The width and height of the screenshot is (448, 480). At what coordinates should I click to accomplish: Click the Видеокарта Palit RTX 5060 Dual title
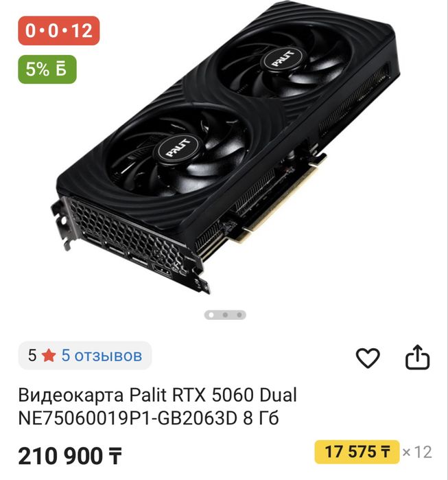(158, 395)
